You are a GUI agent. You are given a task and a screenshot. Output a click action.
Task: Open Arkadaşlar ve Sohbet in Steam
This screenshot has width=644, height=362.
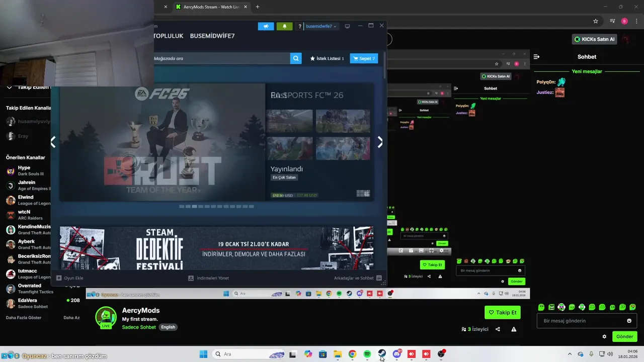point(358,278)
